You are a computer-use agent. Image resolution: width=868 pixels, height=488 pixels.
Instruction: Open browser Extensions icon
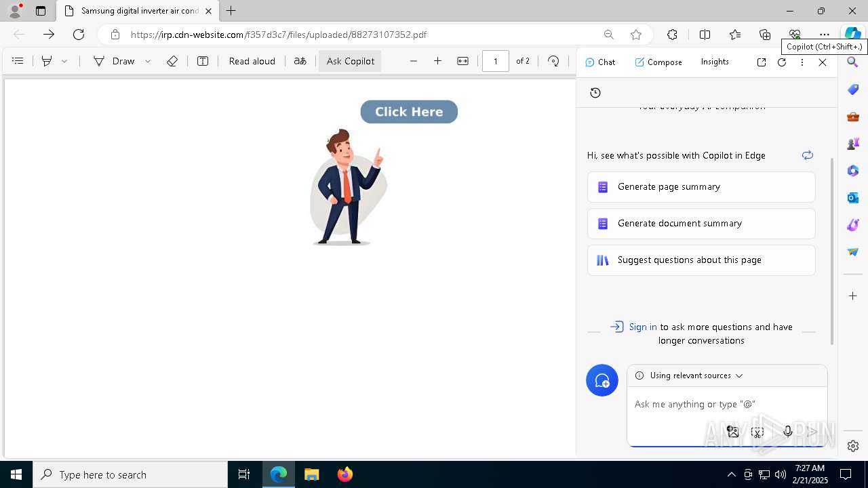click(x=672, y=35)
